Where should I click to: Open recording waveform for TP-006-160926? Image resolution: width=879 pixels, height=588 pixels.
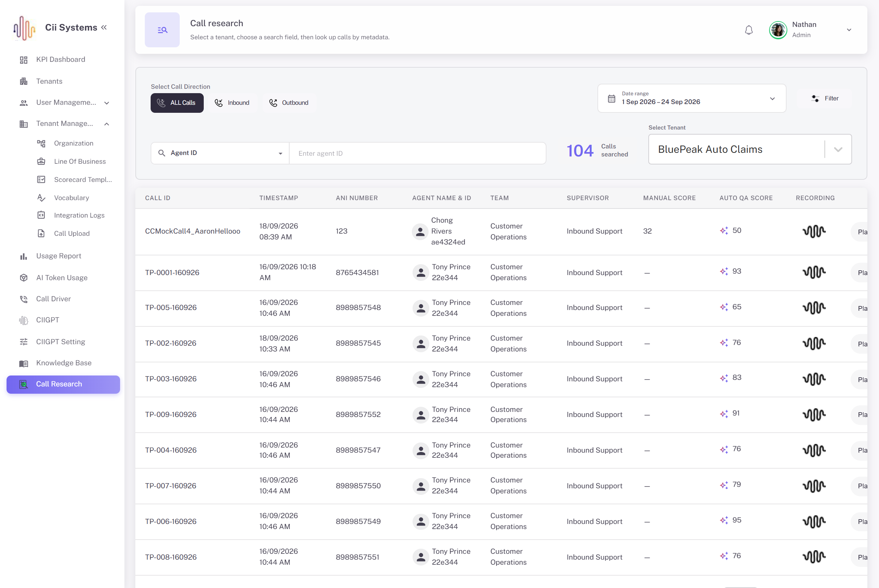tap(814, 522)
